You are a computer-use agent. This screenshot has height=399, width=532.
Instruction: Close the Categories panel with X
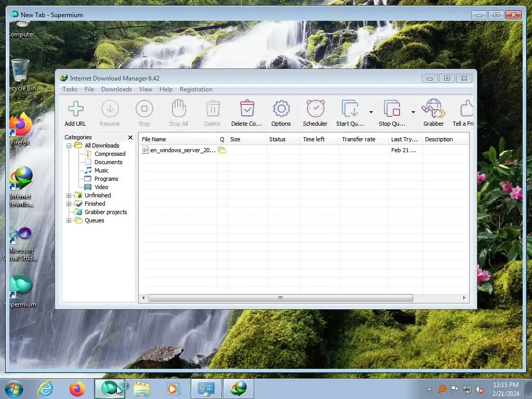[130, 137]
